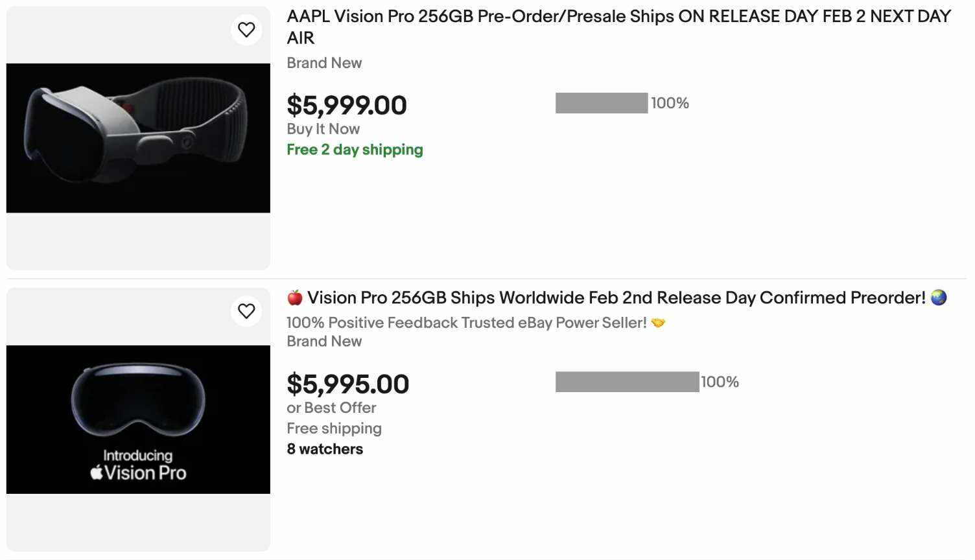Image resolution: width=975 pixels, height=560 pixels.
Task: Click the or Best Offer text
Action: pos(331,408)
